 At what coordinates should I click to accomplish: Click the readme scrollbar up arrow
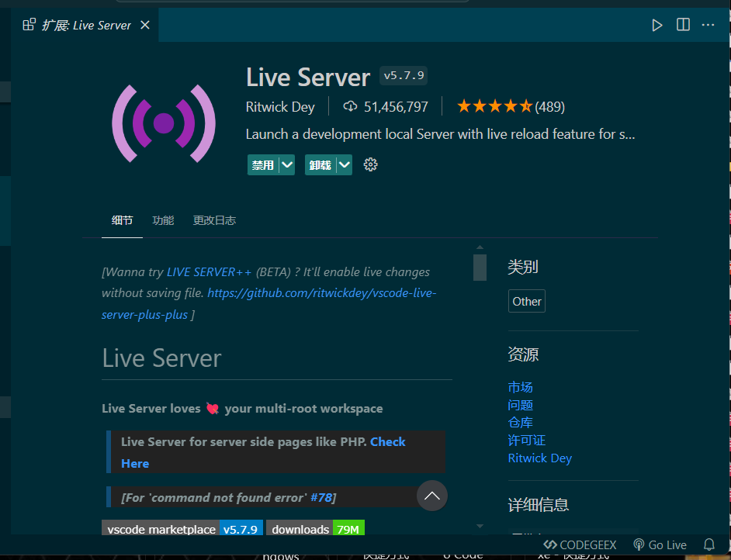[480, 247]
